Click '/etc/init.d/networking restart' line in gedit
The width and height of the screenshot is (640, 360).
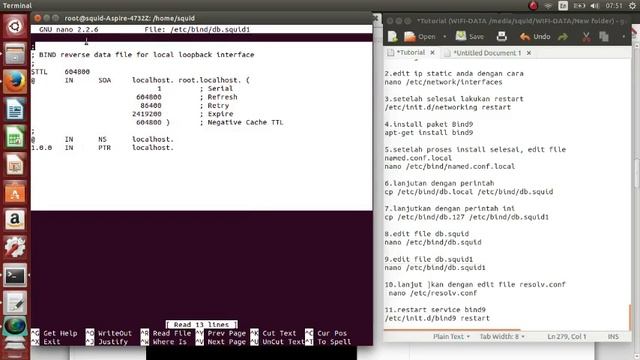pos(448,107)
